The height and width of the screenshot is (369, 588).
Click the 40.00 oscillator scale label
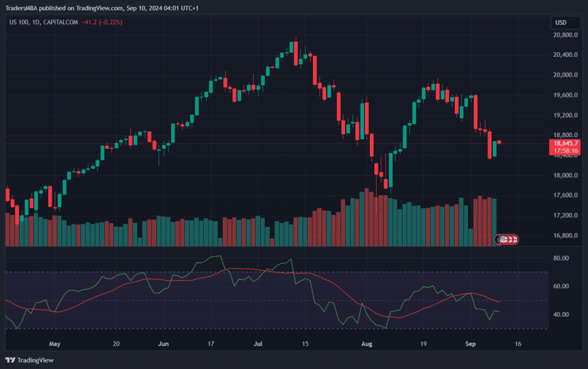(560, 314)
